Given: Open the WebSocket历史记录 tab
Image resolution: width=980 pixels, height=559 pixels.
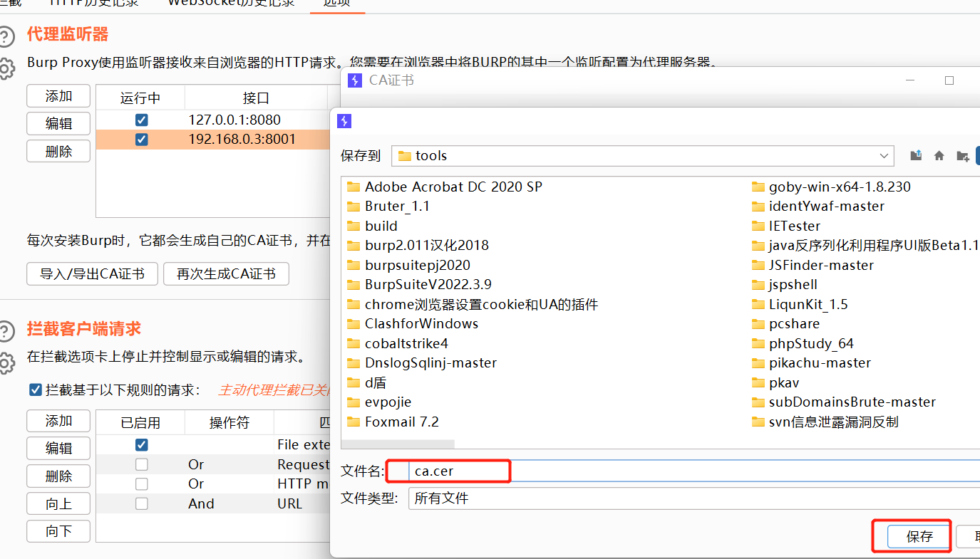Looking at the screenshot, I should pyautogui.click(x=231, y=4).
